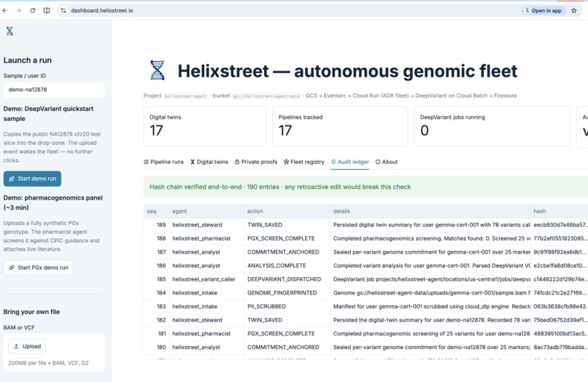The height and width of the screenshot is (382, 588).
Task: Click the browser address bar URL
Action: coord(102,10)
